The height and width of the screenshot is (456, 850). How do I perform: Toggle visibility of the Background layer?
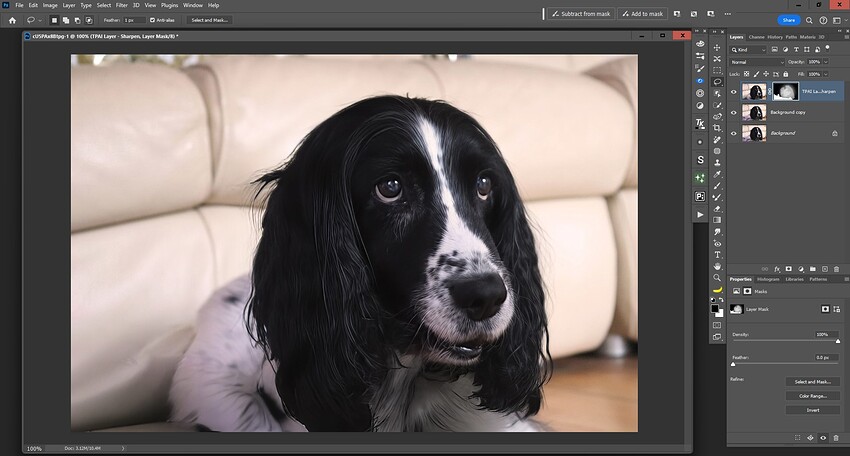(734, 133)
